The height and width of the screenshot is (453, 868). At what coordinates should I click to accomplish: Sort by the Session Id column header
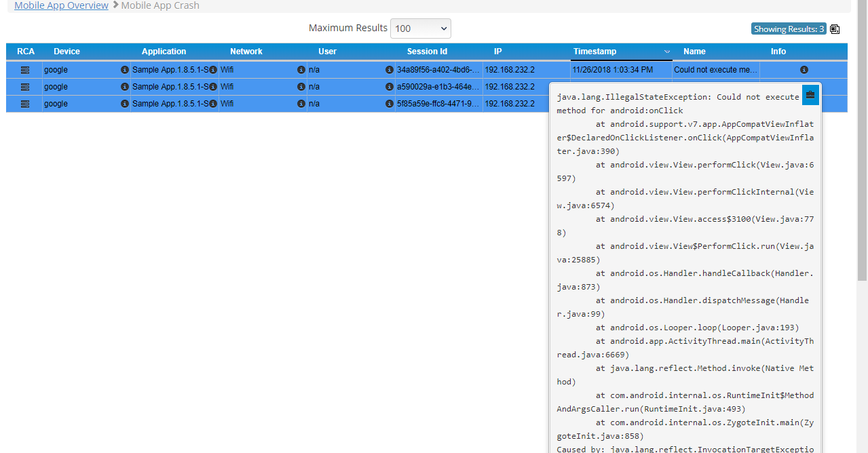coord(427,52)
